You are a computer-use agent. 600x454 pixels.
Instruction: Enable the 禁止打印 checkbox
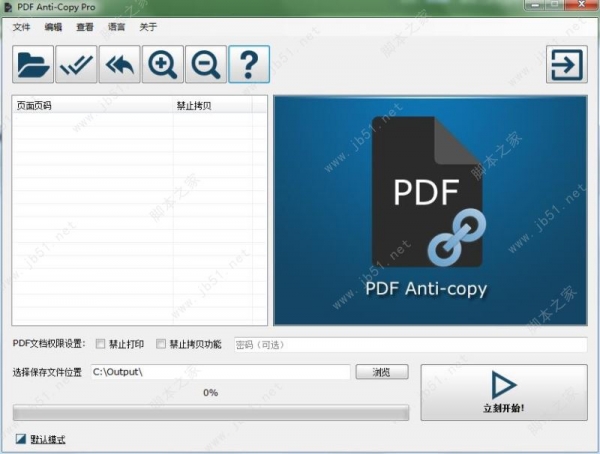(100, 344)
